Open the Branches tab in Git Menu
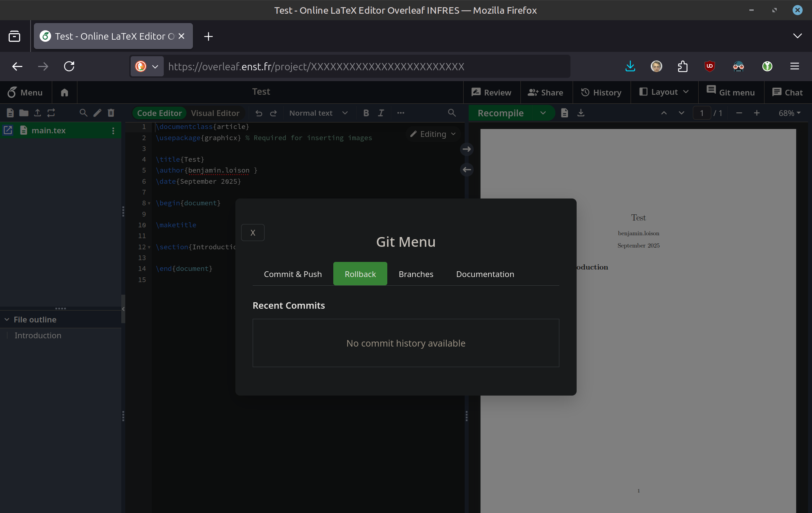This screenshot has width=812, height=513. click(x=416, y=274)
